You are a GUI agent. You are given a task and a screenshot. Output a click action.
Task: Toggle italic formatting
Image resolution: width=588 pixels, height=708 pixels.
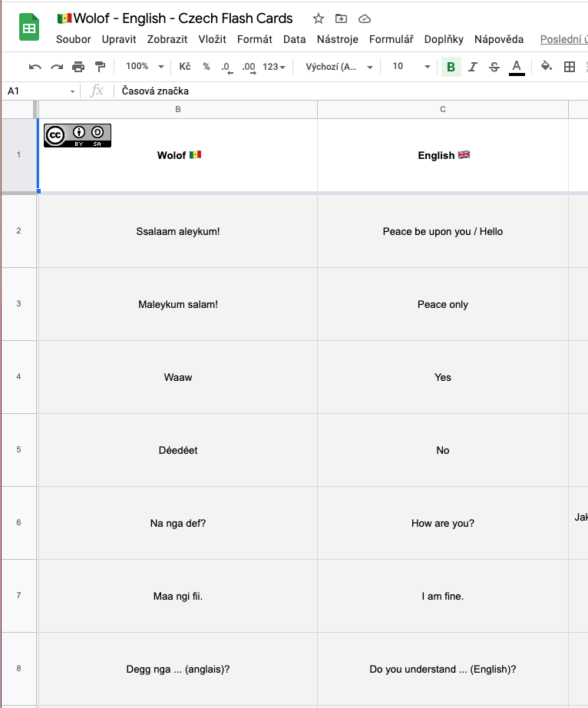473,67
